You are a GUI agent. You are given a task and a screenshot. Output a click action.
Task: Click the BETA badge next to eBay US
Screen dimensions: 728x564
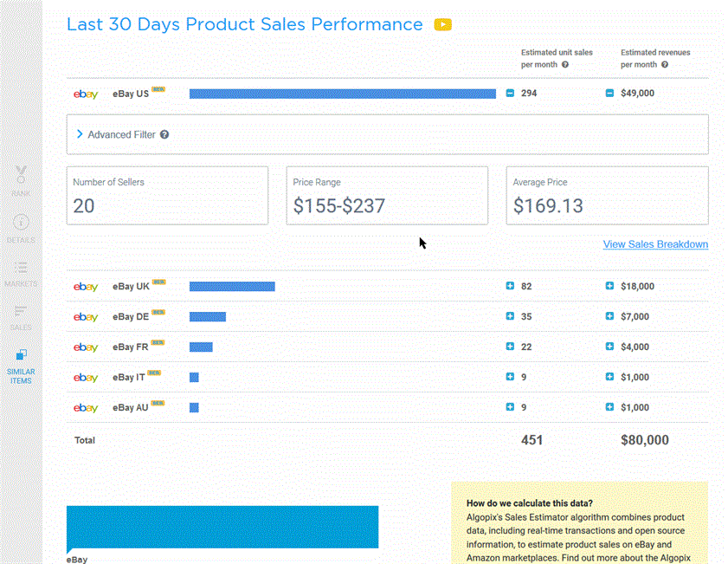pos(158,89)
